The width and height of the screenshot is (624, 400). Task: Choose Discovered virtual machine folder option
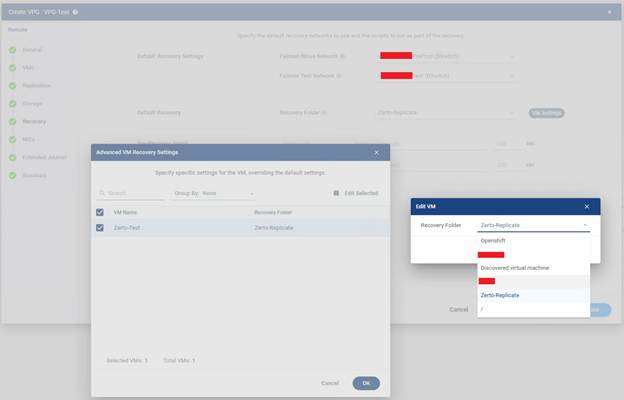[515, 267]
